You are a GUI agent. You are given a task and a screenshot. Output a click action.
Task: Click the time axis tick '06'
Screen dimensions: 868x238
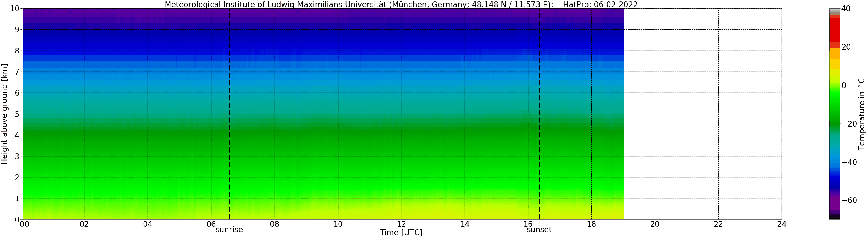coord(211,224)
